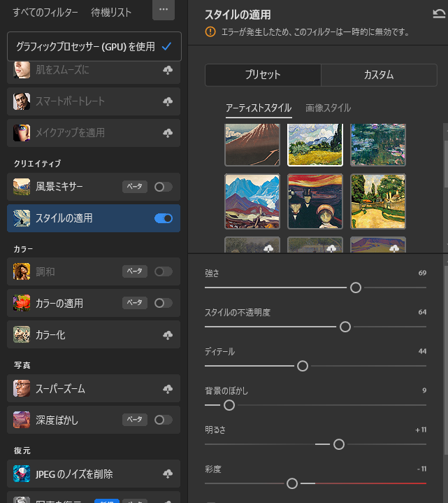Click the 彩度 slider handle

click(x=292, y=483)
